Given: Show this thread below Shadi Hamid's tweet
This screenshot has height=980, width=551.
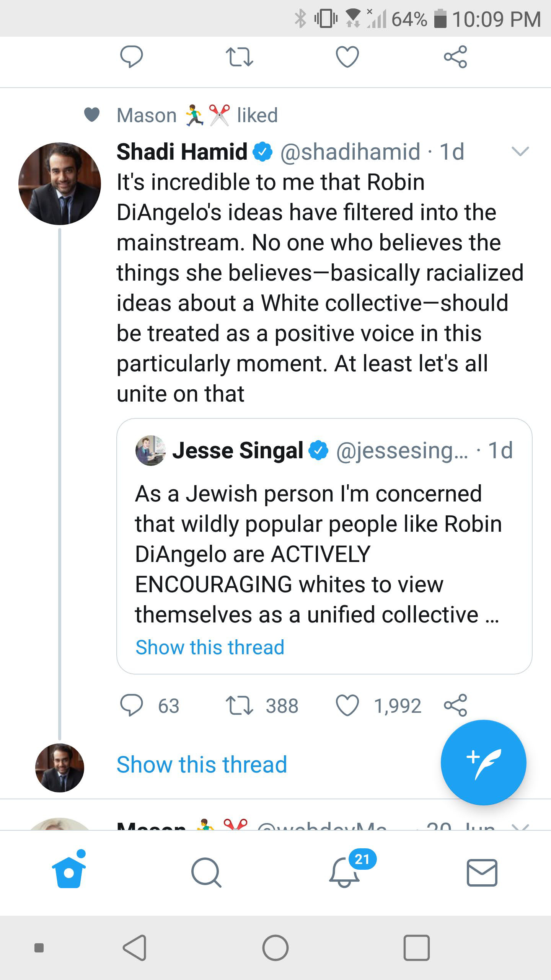Looking at the screenshot, I should point(202,764).
